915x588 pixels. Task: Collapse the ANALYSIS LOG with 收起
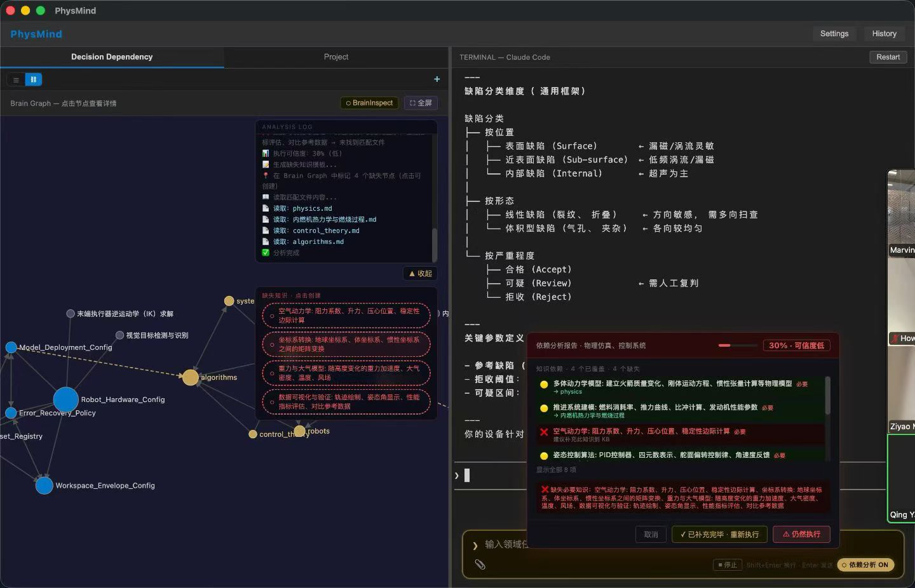419,273
